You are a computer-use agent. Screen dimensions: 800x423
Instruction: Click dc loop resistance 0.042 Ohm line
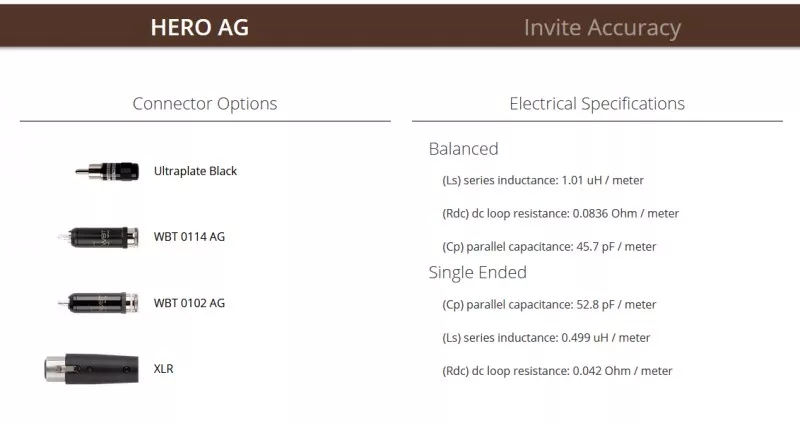coord(557,371)
